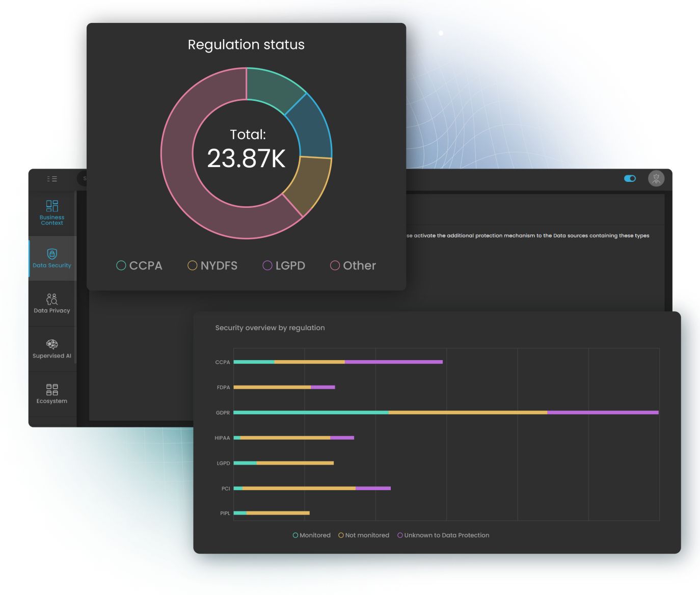This screenshot has width=700, height=595.
Task: Click the GDPR bar in overview chart
Action: (446, 413)
